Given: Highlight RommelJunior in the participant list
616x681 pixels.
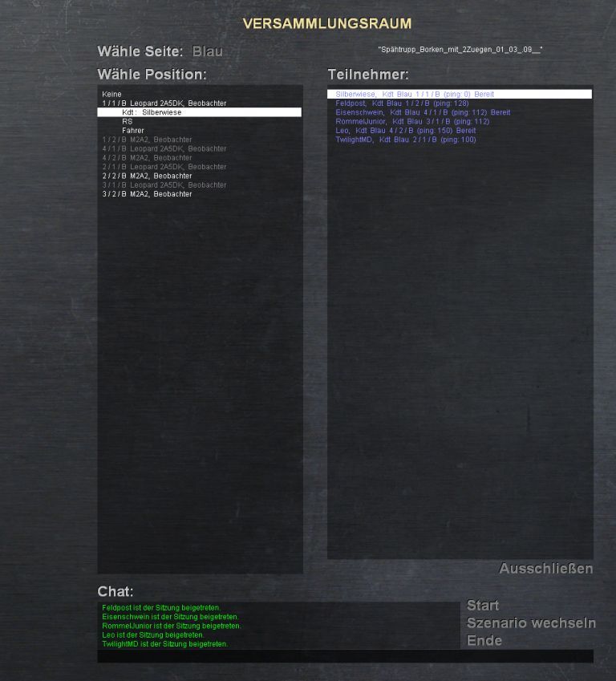Looking at the screenshot, I should pyautogui.click(x=411, y=122).
